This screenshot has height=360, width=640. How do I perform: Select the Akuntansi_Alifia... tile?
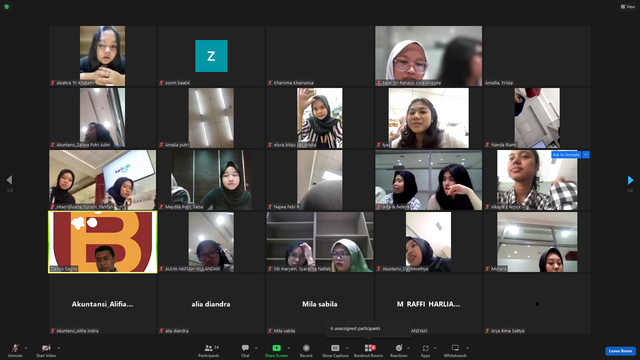coord(102,304)
